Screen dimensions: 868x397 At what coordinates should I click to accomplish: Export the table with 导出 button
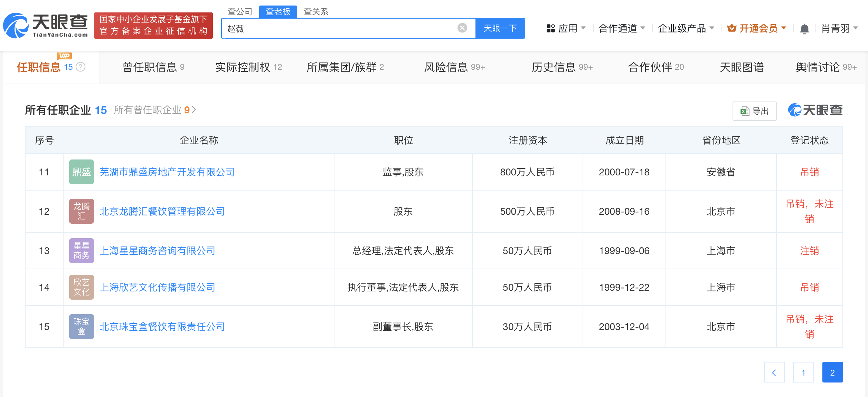click(x=754, y=111)
